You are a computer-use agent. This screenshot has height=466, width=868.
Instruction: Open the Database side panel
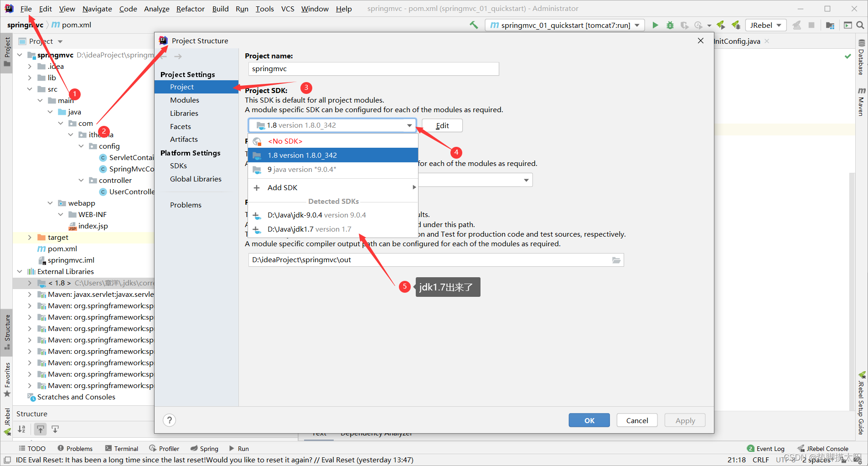tap(861, 57)
